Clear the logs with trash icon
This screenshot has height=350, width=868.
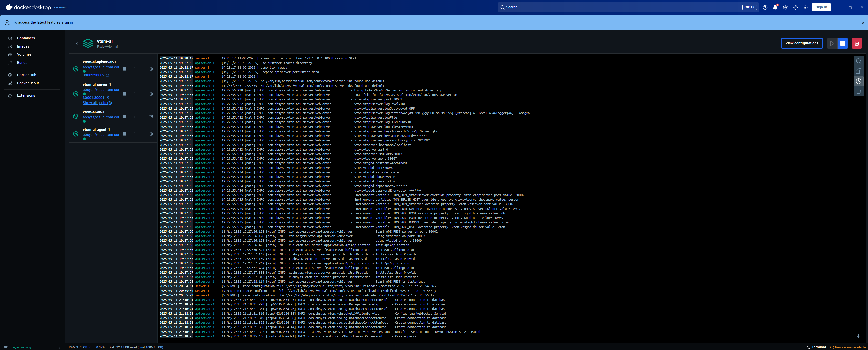[x=858, y=92]
